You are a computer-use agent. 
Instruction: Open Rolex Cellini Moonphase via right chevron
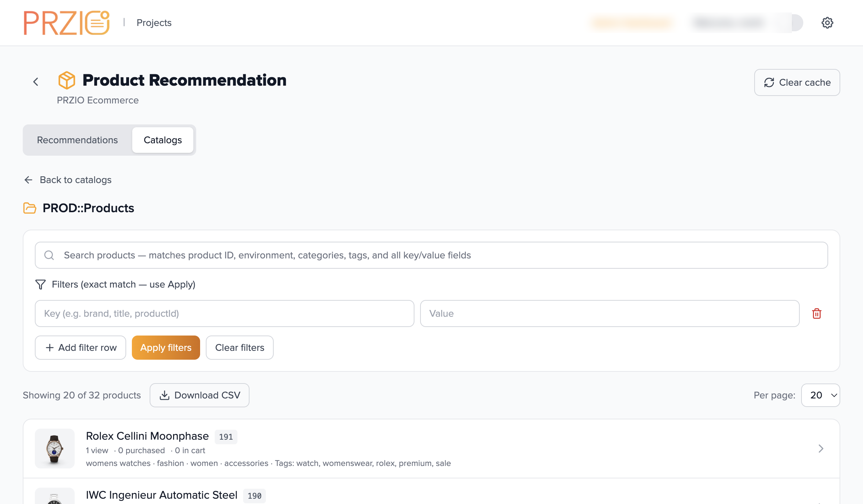point(821,449)
